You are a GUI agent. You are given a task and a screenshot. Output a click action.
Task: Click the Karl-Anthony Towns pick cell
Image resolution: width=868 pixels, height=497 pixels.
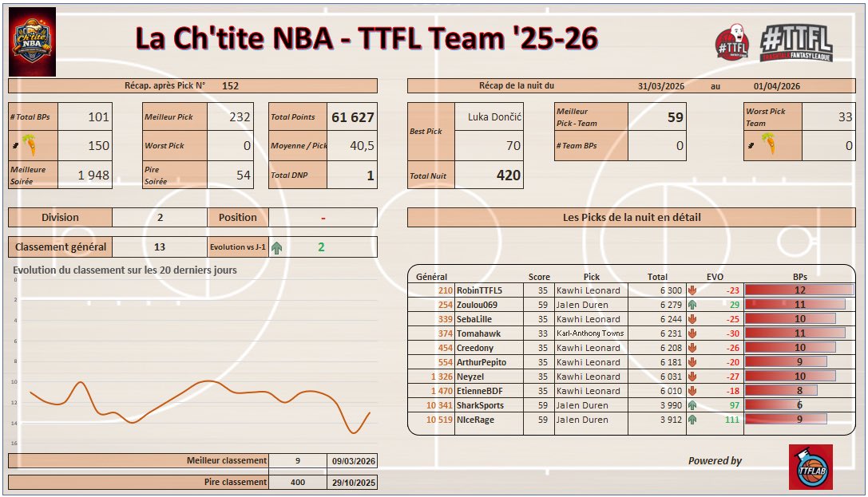pos(590,333)
